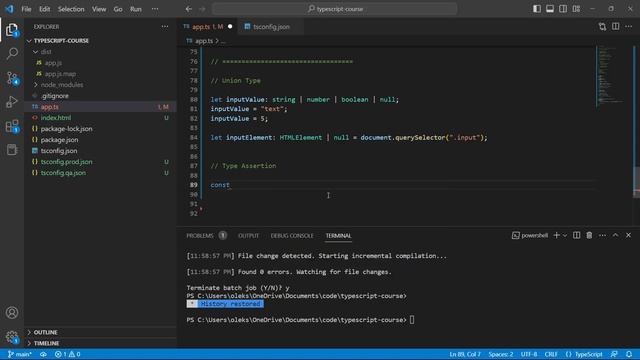Open index.html in the explorer

56,118
